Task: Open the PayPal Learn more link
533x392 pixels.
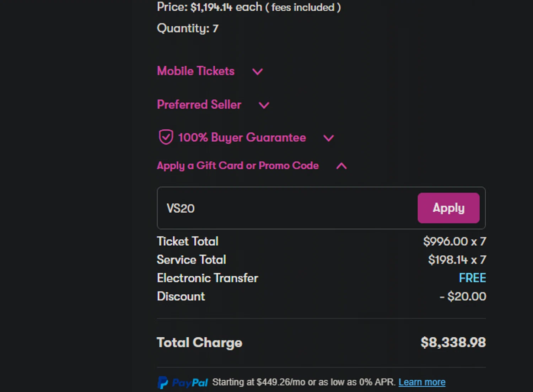Action: coord(422,382)
